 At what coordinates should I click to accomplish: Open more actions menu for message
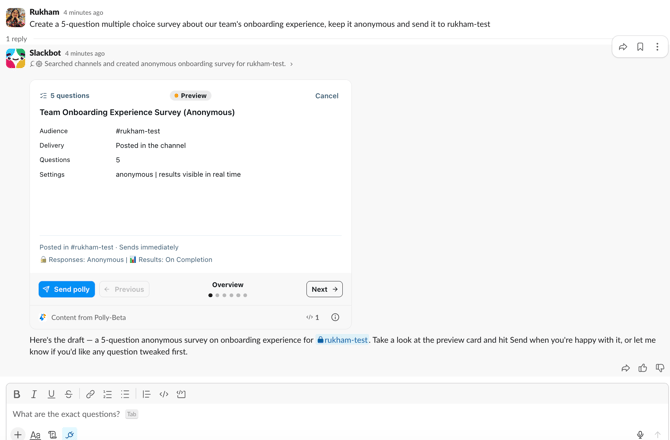657,47
